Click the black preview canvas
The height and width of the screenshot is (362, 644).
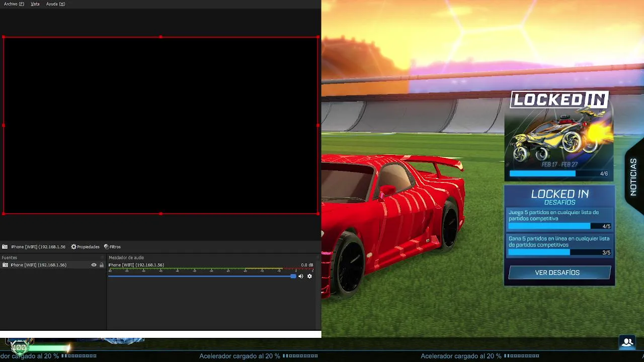click(160, 126)
